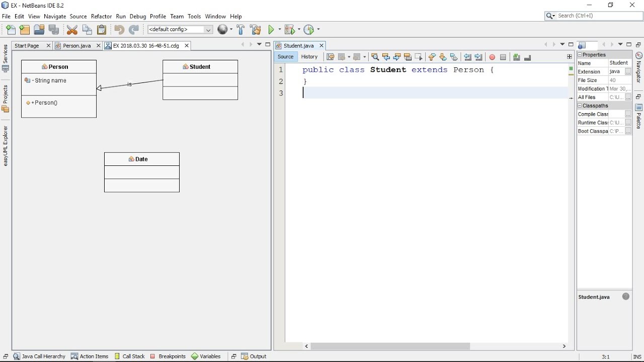Open document list arrow in diagram pane
Screen dimensions: 644x362
(x=259, y=45)
